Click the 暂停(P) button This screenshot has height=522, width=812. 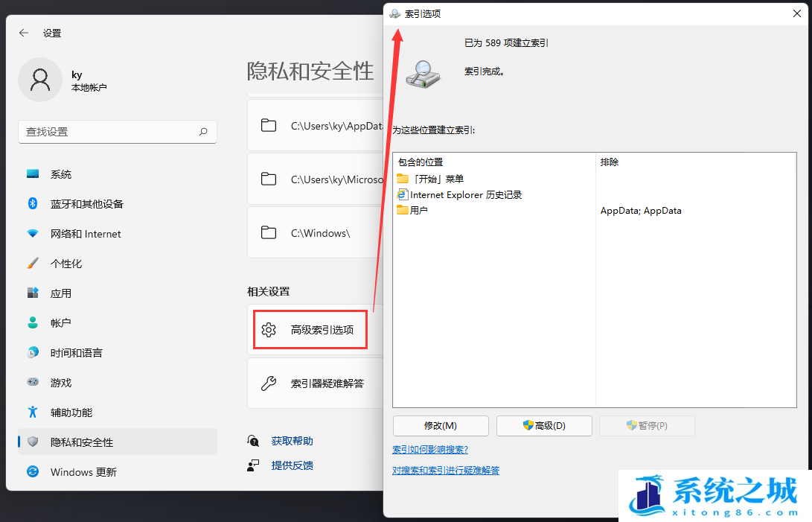click(x=647, y=426)
